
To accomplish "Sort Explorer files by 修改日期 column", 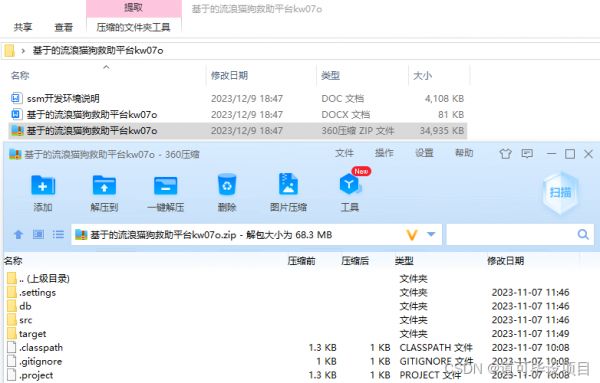I will tap(230, 76).
